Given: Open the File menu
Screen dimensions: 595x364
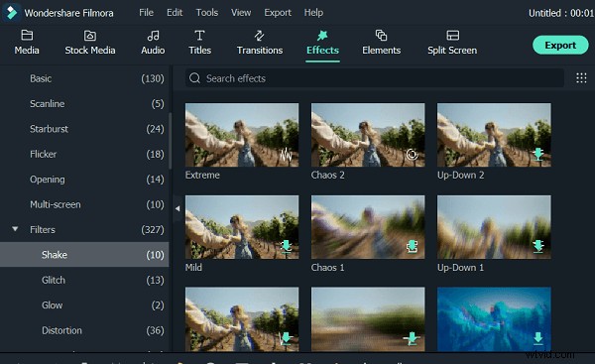Looking at the screenshot, I should pyautogui.click(x=146, y=13).
